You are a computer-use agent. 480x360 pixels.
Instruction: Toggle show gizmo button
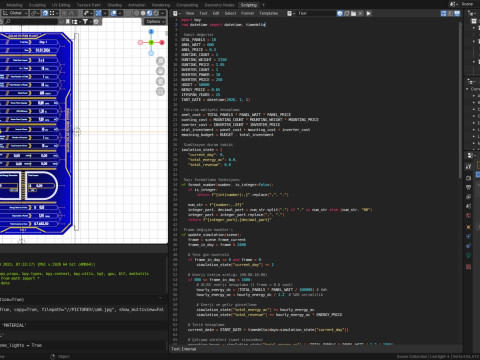tap(99, 13)
